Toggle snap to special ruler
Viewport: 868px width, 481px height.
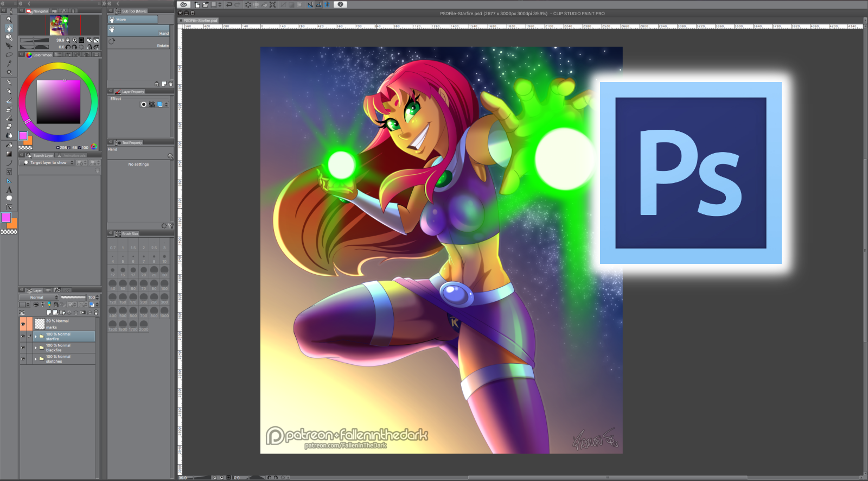click(318, 4)
